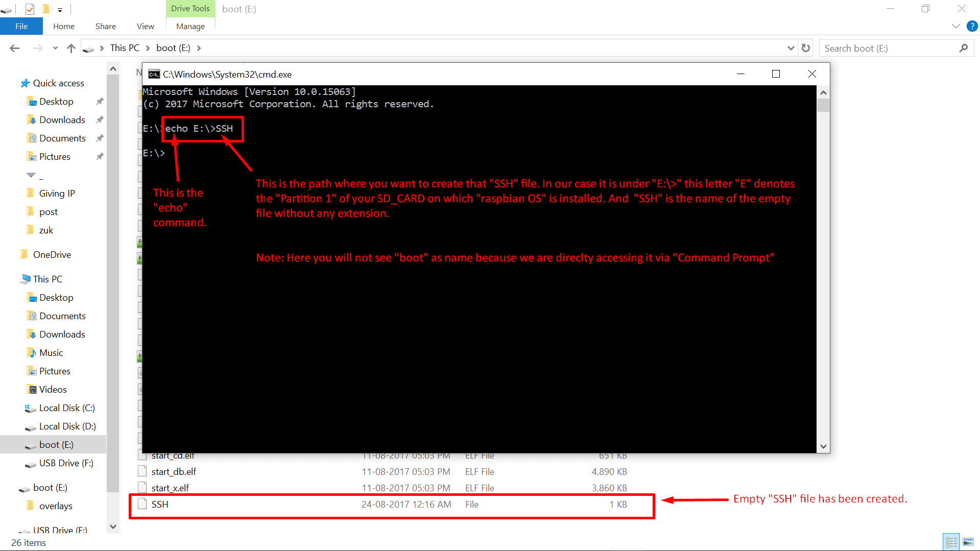
Task: Open Music under This PC
Action: pos(51,353)
